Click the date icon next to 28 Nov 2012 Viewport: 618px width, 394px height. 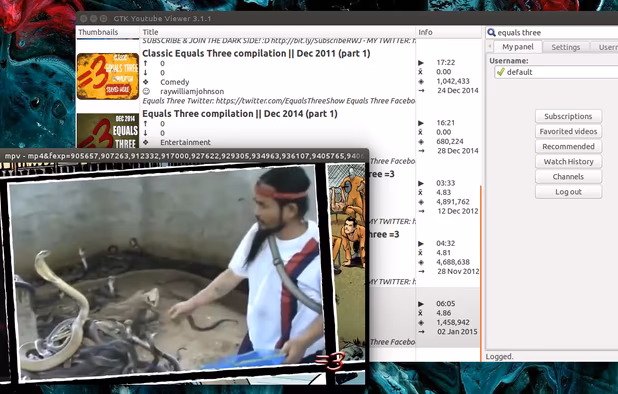(x=421, y=271)
